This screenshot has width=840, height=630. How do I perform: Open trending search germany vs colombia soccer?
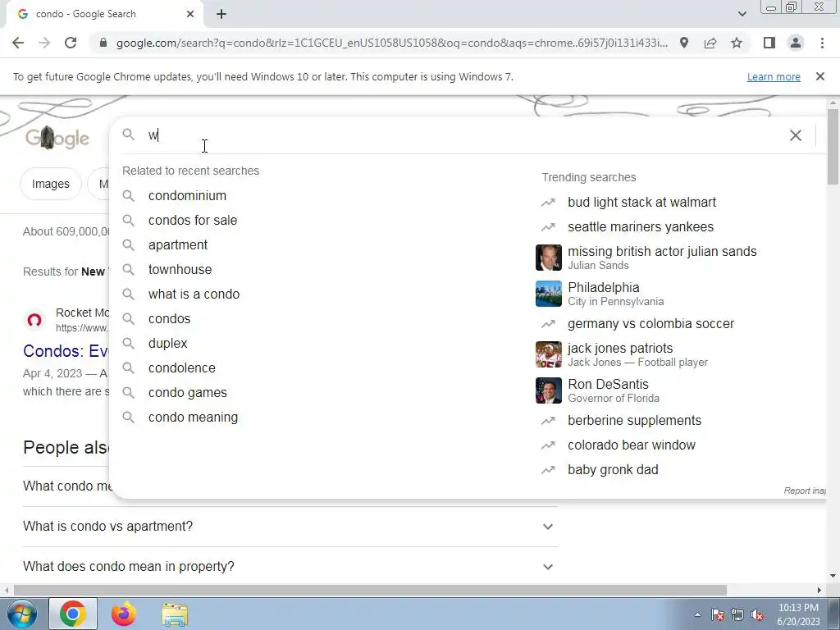651,323
